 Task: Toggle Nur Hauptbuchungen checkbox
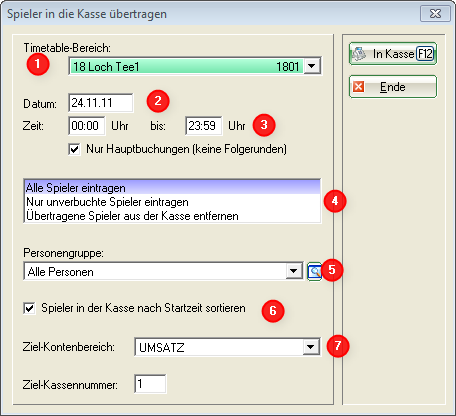(x=74, y=149)
